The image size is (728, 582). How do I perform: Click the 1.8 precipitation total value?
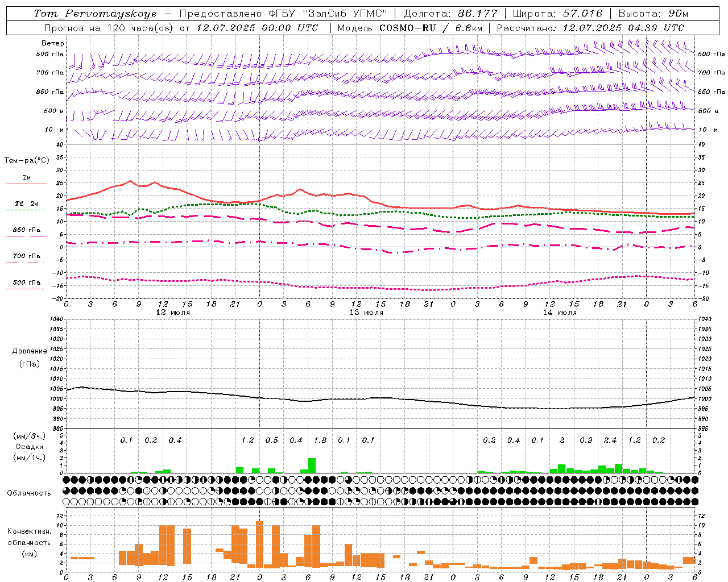(x=320, y=440)
